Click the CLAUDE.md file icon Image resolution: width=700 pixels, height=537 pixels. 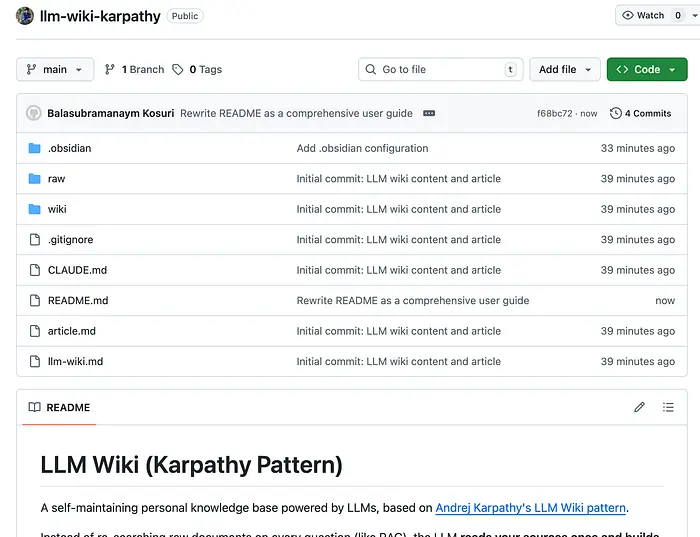34,270
